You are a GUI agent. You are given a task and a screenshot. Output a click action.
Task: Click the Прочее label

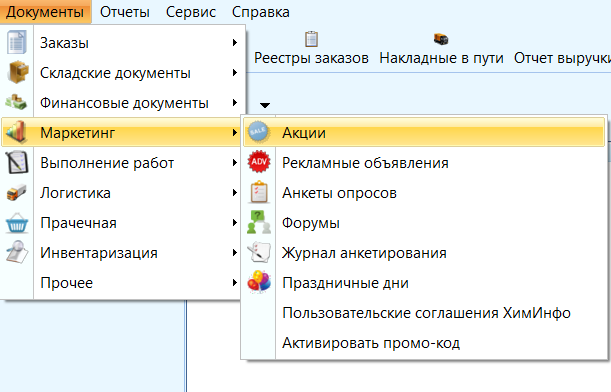tap(67, 283)
